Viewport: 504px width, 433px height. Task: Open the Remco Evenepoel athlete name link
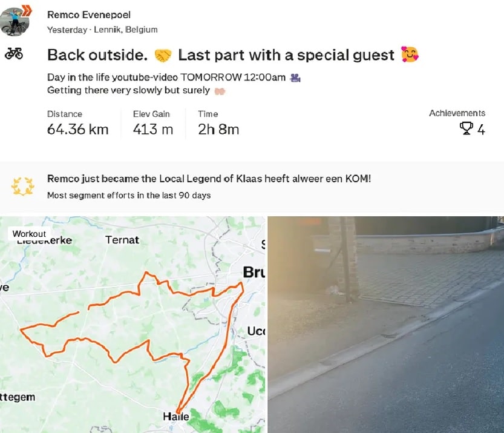(x=88, y=15)
